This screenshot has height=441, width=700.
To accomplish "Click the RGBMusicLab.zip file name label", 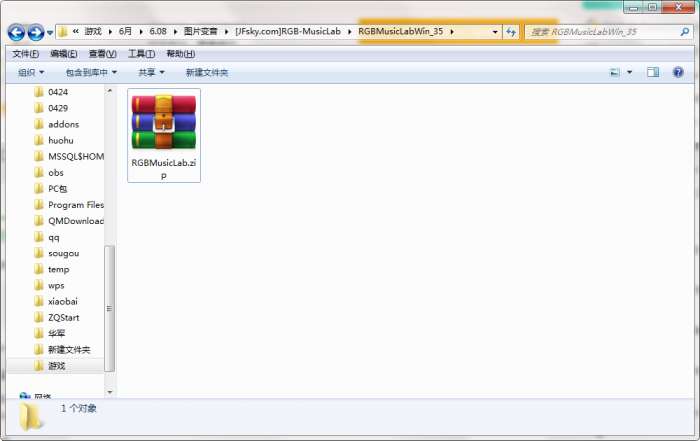I will tap(164, 169).
